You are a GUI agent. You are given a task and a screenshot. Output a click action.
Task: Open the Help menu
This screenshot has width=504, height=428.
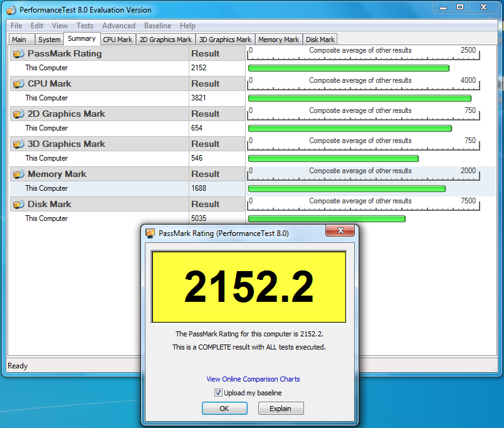click(187, 26)
